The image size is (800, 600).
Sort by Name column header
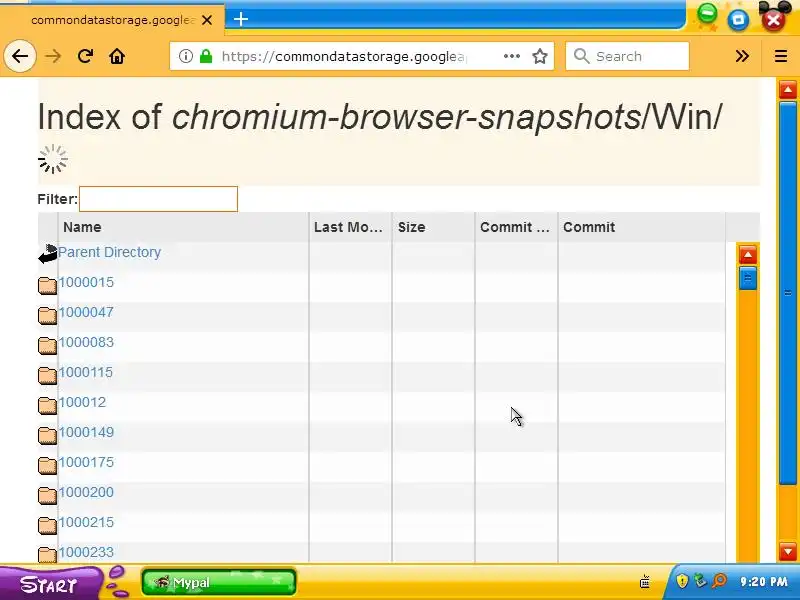183,227
